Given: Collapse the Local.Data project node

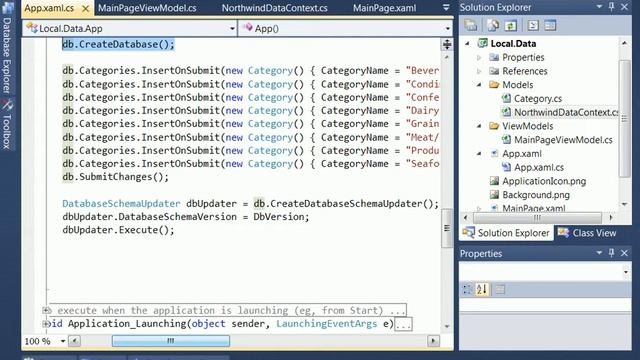Looking at the screenshot, I should click(467, 43).
